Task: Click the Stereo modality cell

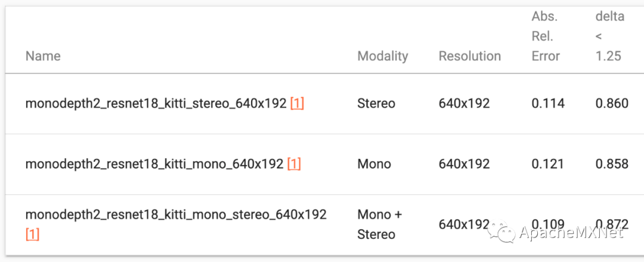Action: click(x=376, y=104)
